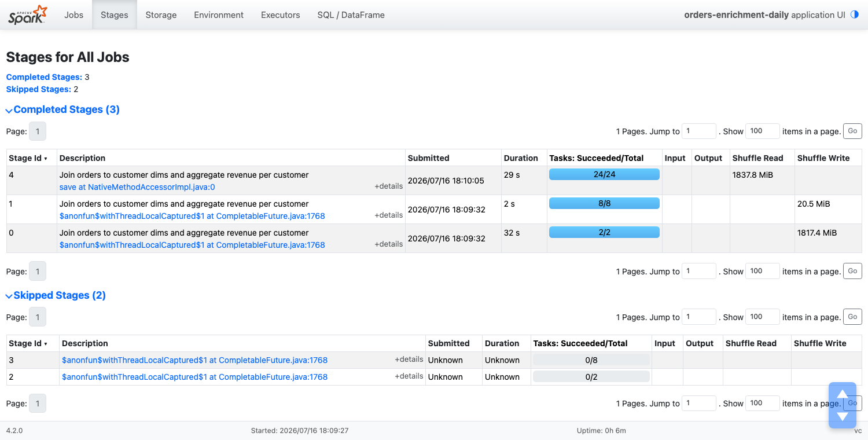Focus Jump to field below completed table
This screenshot has width=868, height=440.
[699, 271]
